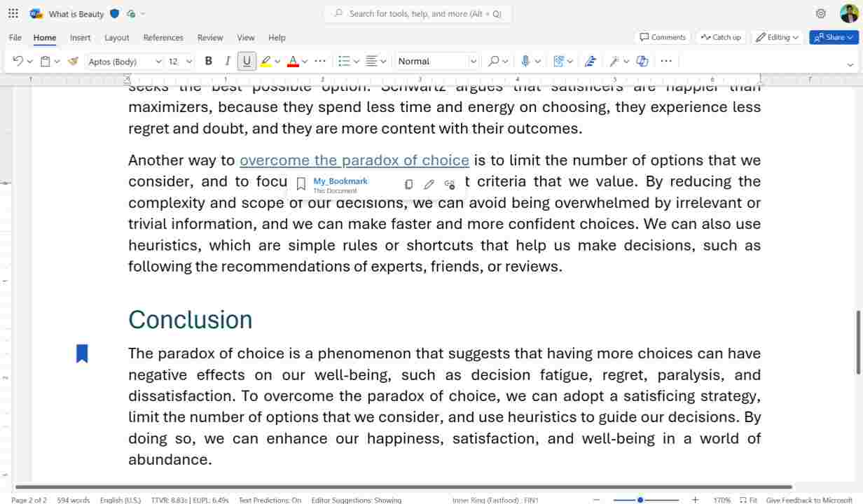This screenshot has height=504, width=863.
Task: Click the blue shield sensitivity icon by title
Action: coord(115,13)
